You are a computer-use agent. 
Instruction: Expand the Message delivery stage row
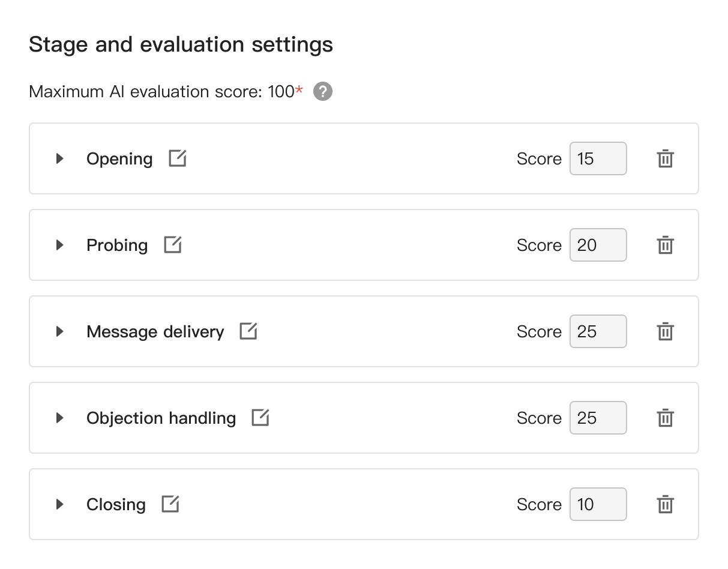coord(59,331)
